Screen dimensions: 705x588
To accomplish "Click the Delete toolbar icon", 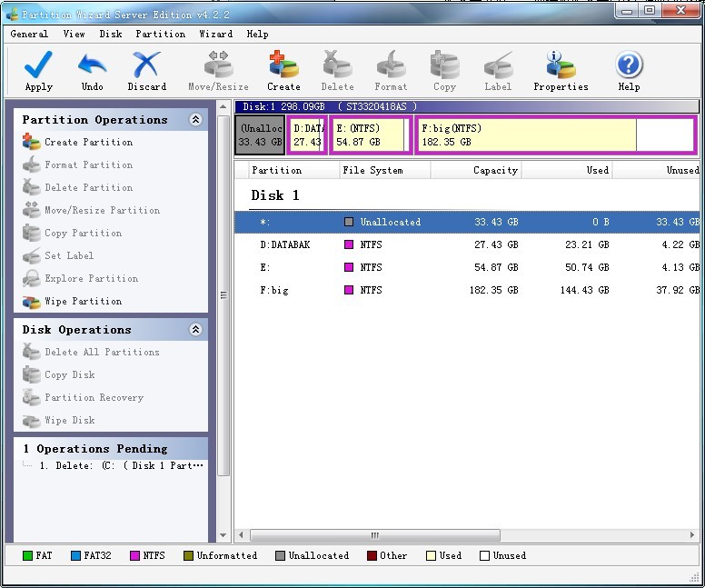I will [x=337, y=71].
